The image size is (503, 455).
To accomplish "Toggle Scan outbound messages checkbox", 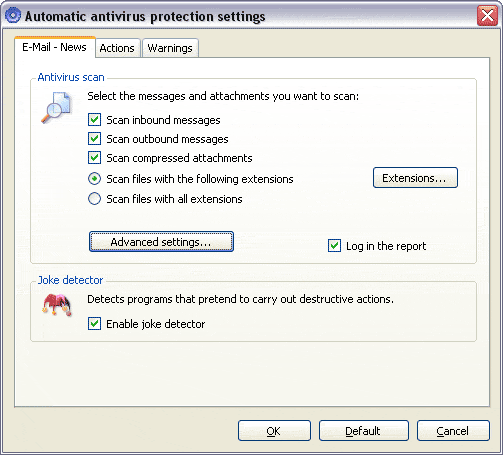I will pos(94,139).
